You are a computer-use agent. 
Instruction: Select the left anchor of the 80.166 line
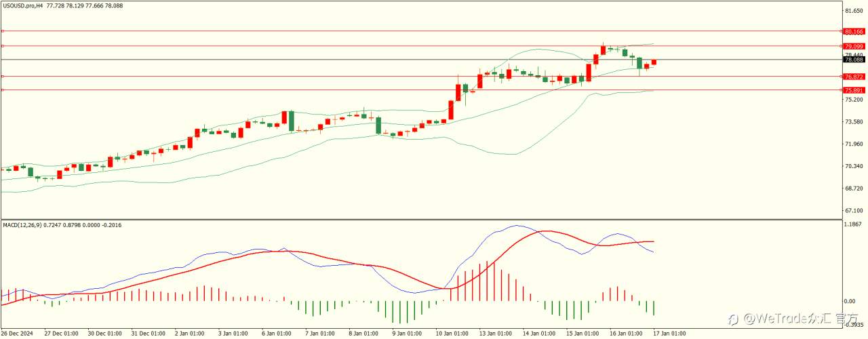[x=3, y=31]
